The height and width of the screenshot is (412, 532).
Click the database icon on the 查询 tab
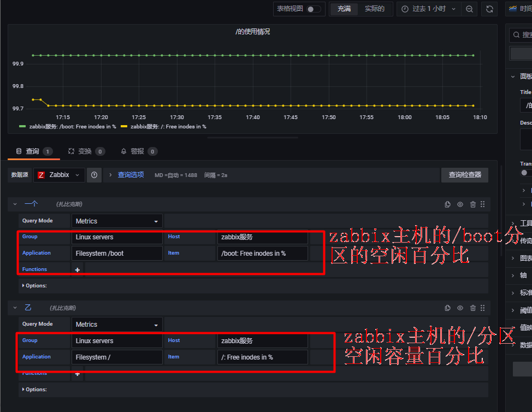(19, 151)
